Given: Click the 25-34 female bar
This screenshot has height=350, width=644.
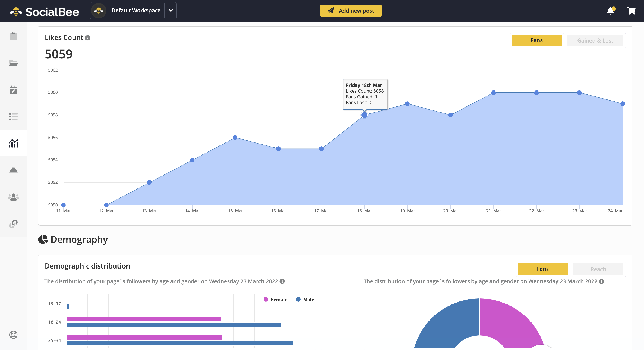Looking at the screenshot, I should pos(144,338).
